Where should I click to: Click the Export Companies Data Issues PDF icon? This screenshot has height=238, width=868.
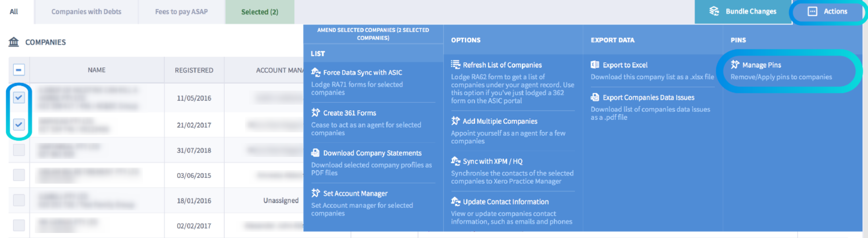point(595,97)
